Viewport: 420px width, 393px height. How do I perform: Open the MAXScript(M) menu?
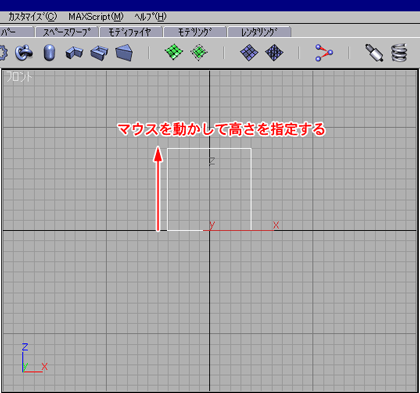click(x=96, y=17)
